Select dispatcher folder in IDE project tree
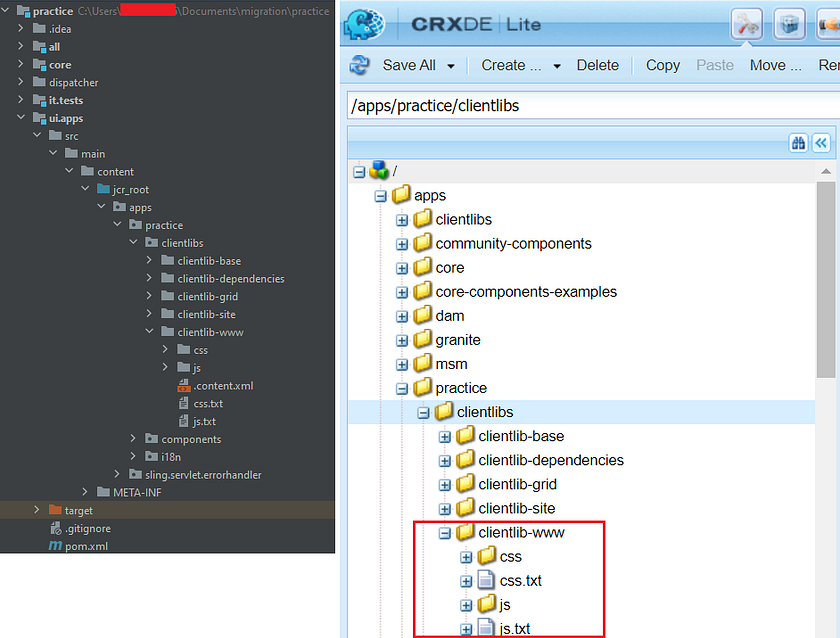 [x=73, y=82]
